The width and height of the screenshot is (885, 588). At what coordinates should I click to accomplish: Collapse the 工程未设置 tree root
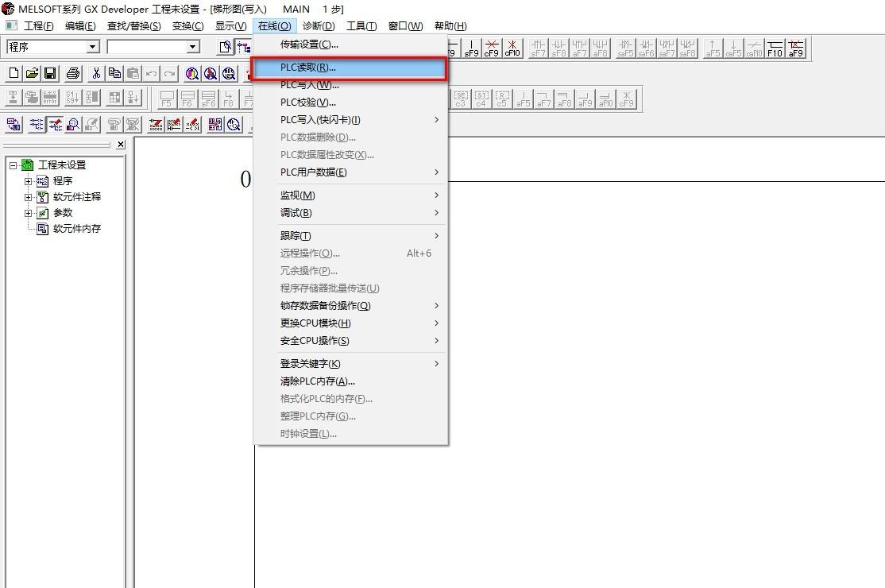(x=13, y=165)
